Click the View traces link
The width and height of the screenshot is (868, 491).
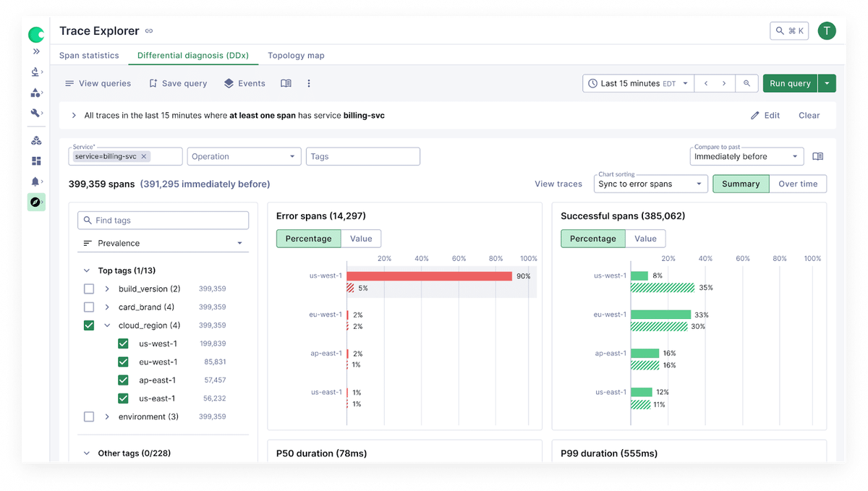[558, 184]
